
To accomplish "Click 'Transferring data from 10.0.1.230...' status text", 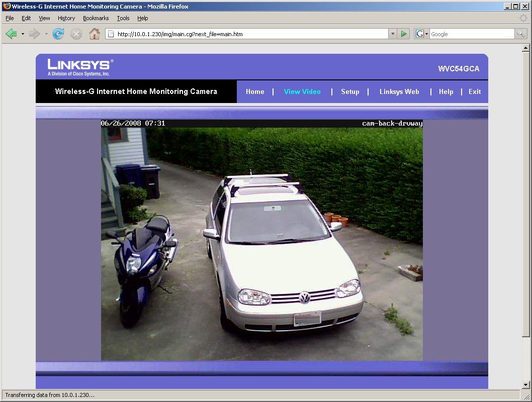I will click(x=50, y=395).
